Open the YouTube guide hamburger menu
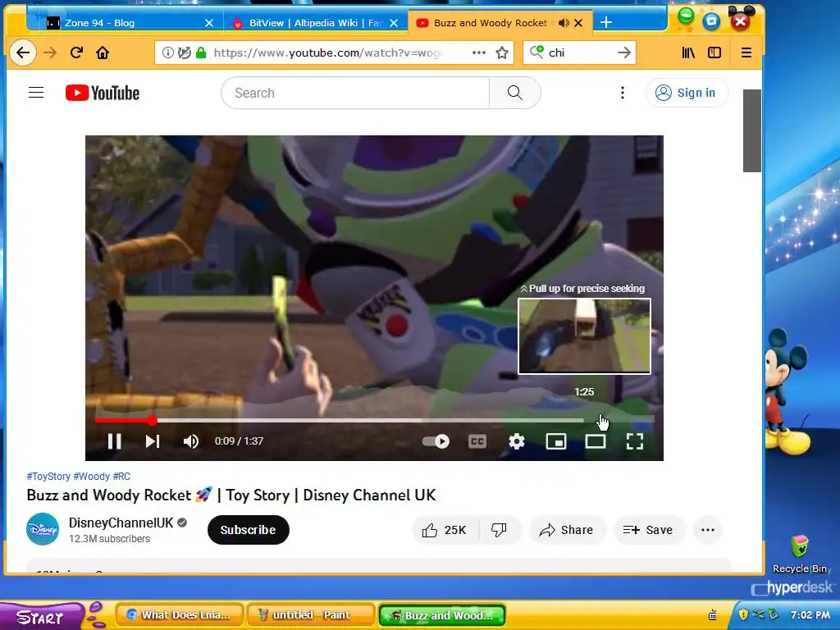This screenshot has width=840, height=630. [36, 93]
